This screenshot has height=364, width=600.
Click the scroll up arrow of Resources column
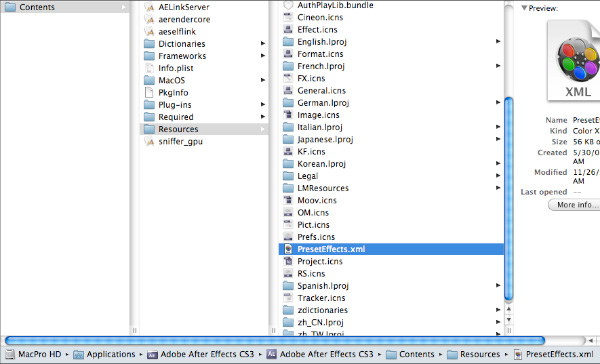pos(509,309)
